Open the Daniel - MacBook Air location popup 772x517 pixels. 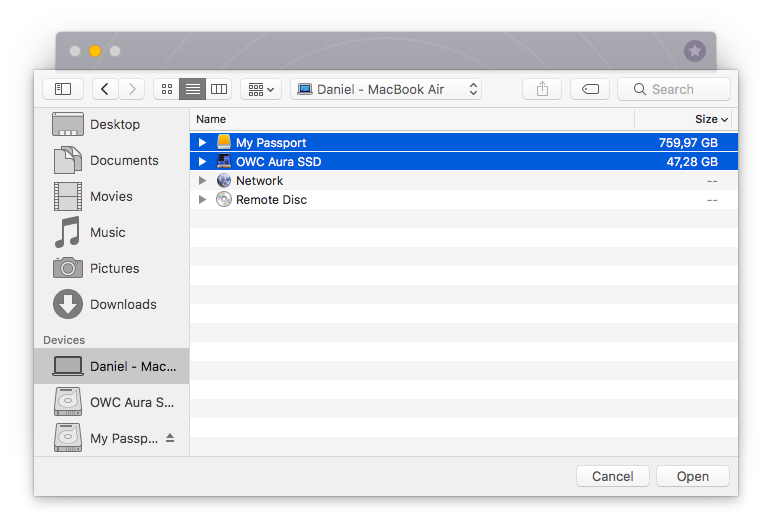point(386,89)
